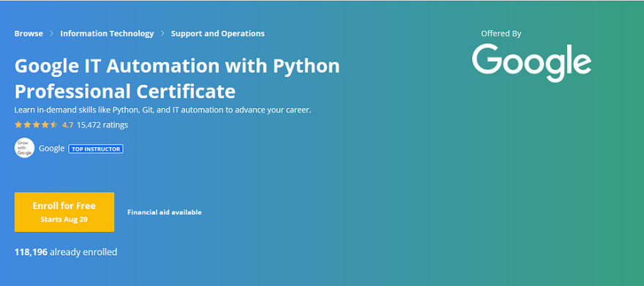The height and width of the screenshot is (286, 644).
Task: Open Information Technology breadcrumb
Action: tap(107, 34)
